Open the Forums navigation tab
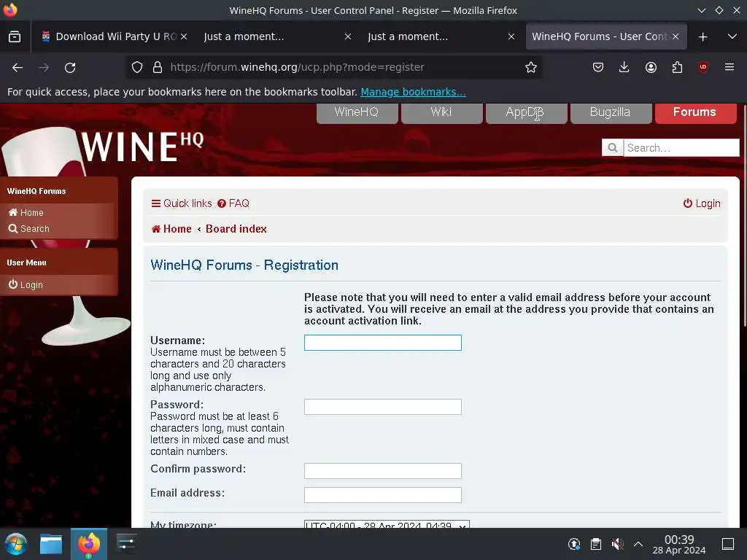This screenshot has height=560, width=747. (x=695, y=113)
